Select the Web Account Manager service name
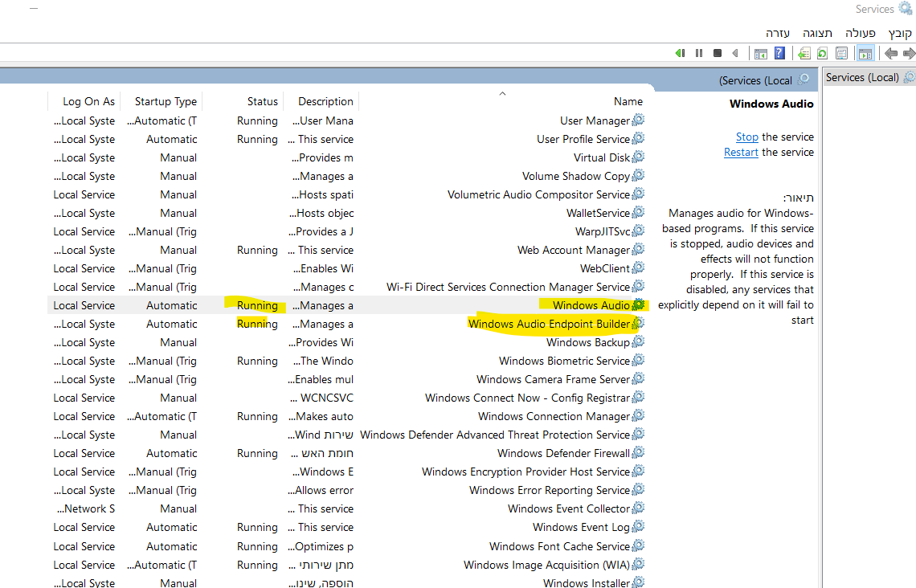The width and height of the screenshot is (916, 588). pos(573,250)
